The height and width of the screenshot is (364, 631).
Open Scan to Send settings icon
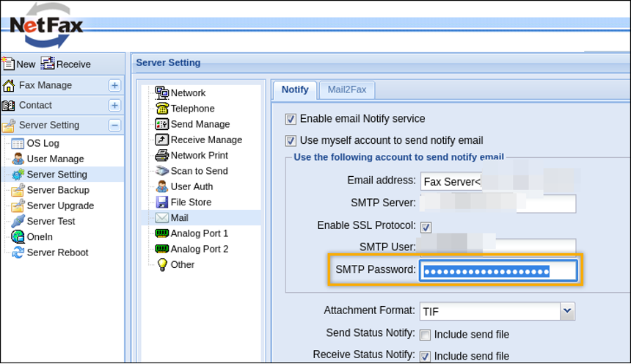(162, 171)
